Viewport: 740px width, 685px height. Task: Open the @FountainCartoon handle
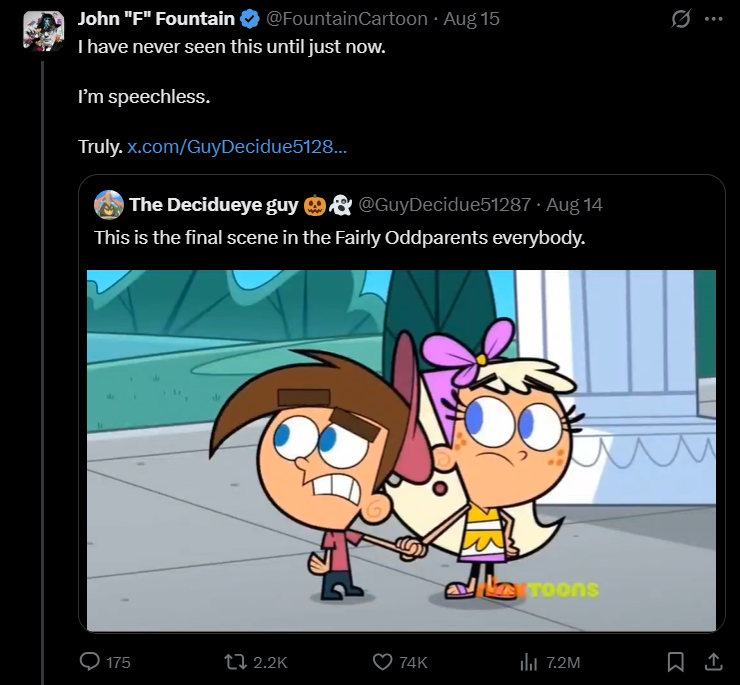[346, 19]
